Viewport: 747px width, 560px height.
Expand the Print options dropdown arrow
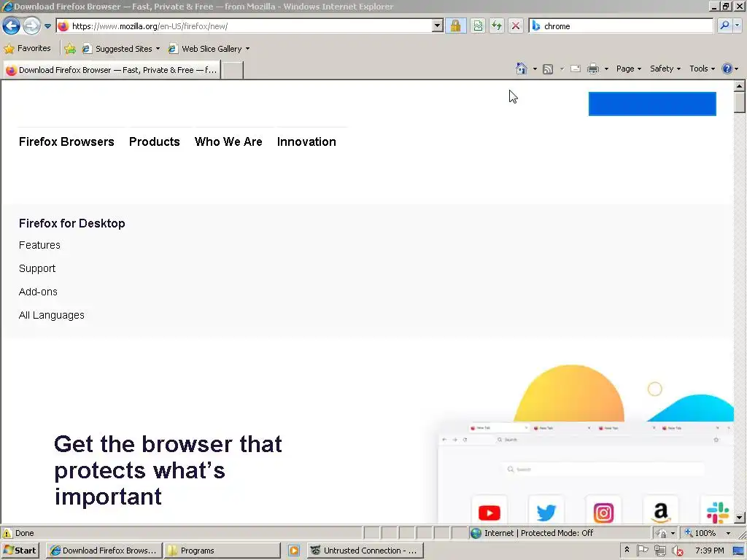(606, 69)
